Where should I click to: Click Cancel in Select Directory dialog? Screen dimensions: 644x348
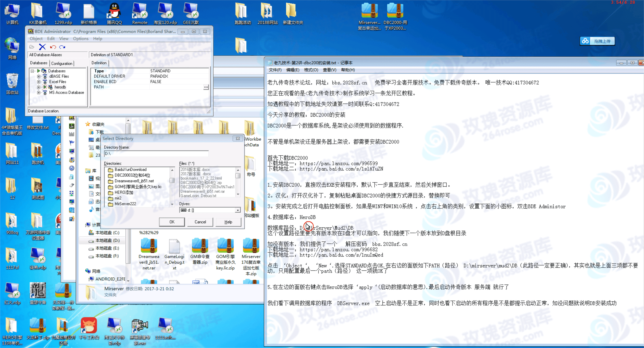(200, 222)
